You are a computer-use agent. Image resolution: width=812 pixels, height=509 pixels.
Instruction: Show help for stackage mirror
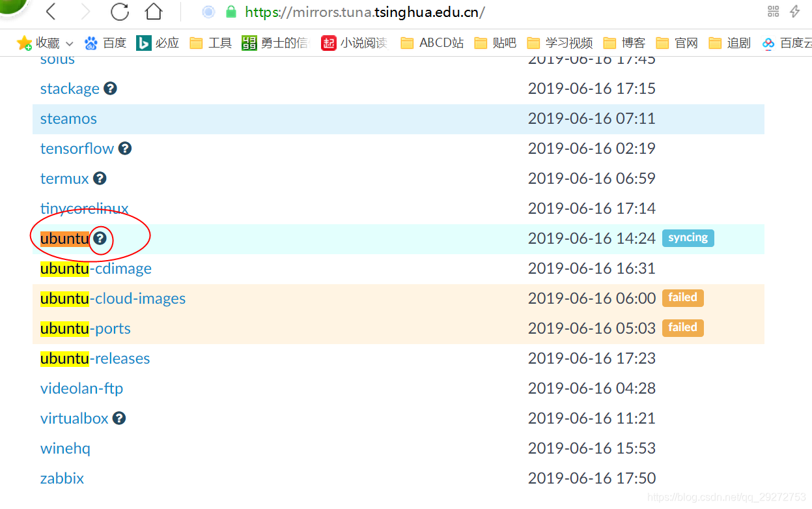111,89
